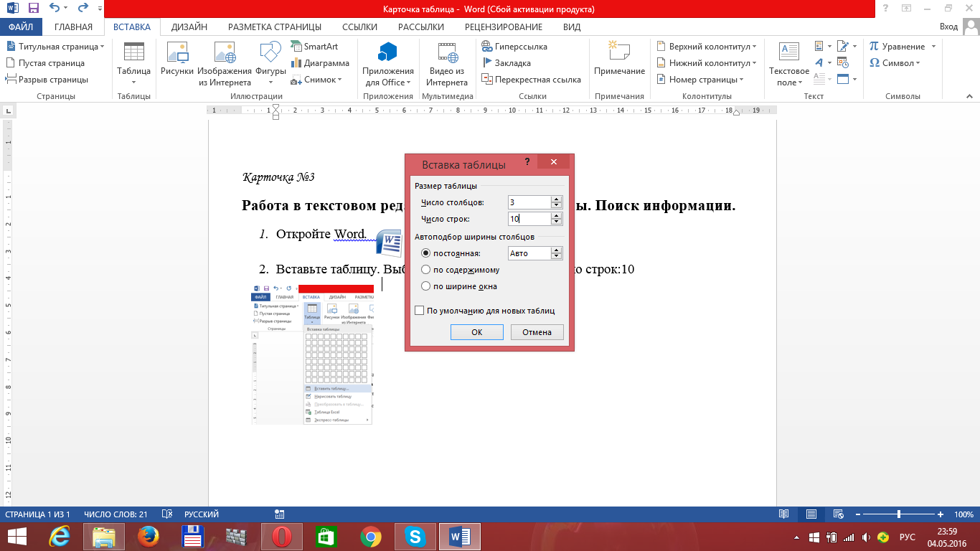Viewport: 980px width, 551px height.
Task: Add a Примечание comment
Action: (x=619, y=60)
